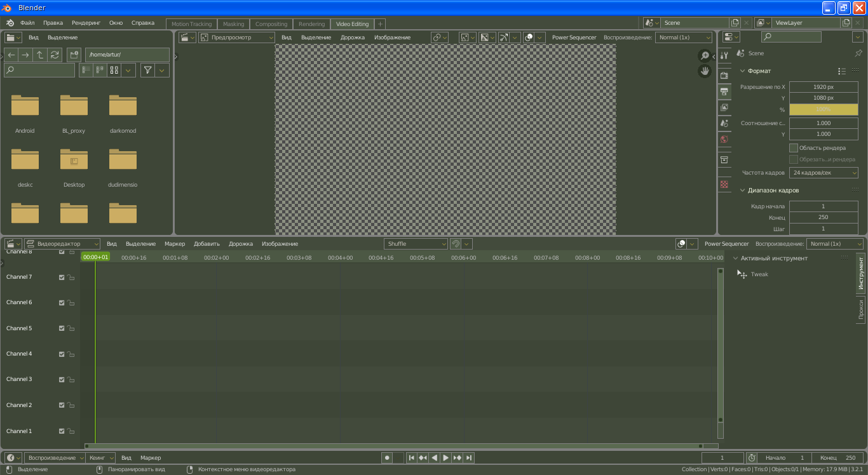The image size is (868, 475).
Task: Open Output properties tab
Action: point(724,91)
